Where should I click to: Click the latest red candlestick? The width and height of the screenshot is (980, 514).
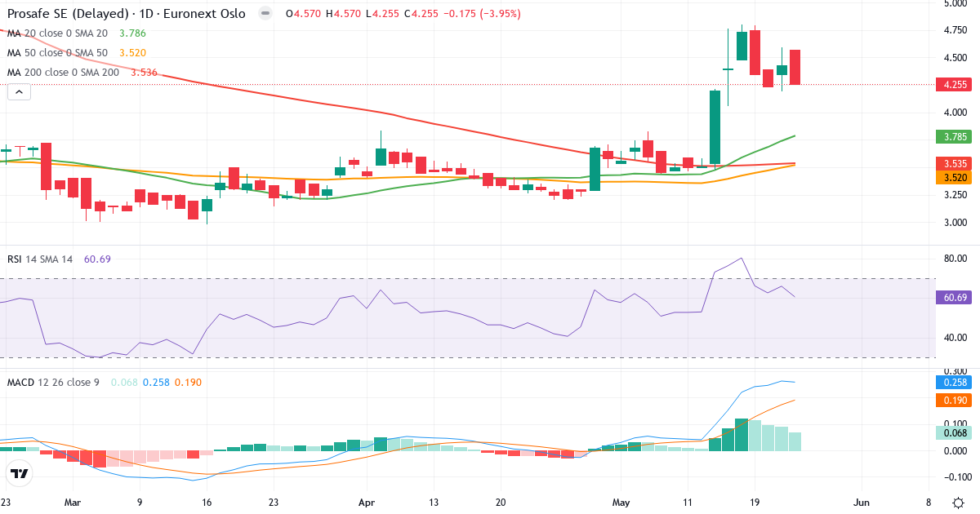(795, 67)
